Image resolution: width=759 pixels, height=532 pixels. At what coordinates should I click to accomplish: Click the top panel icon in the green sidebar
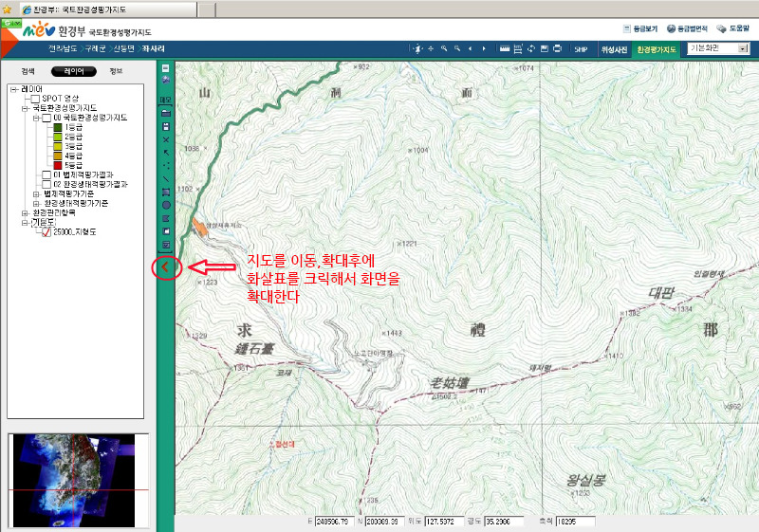pos(165,68)
